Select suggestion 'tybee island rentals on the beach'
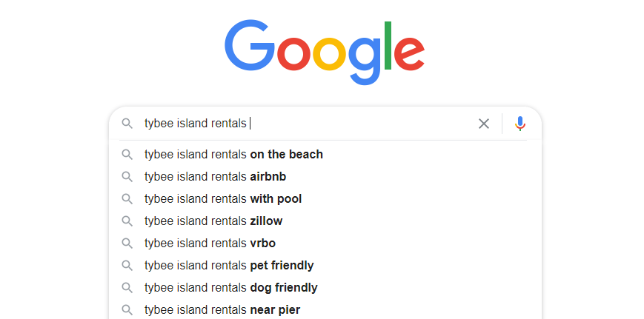Image resolution: width=644 pixels, height=319 pixels. [325, 155]
